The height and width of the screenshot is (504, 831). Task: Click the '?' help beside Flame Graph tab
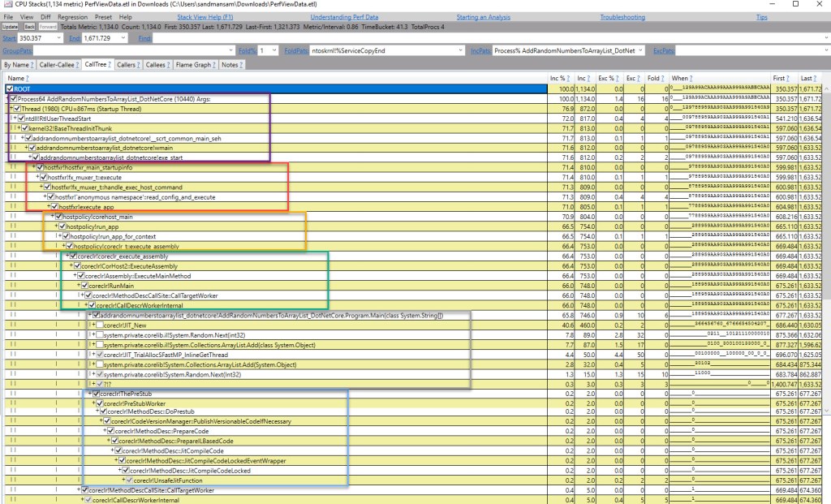pyautogui.click(x=214, y=64)
